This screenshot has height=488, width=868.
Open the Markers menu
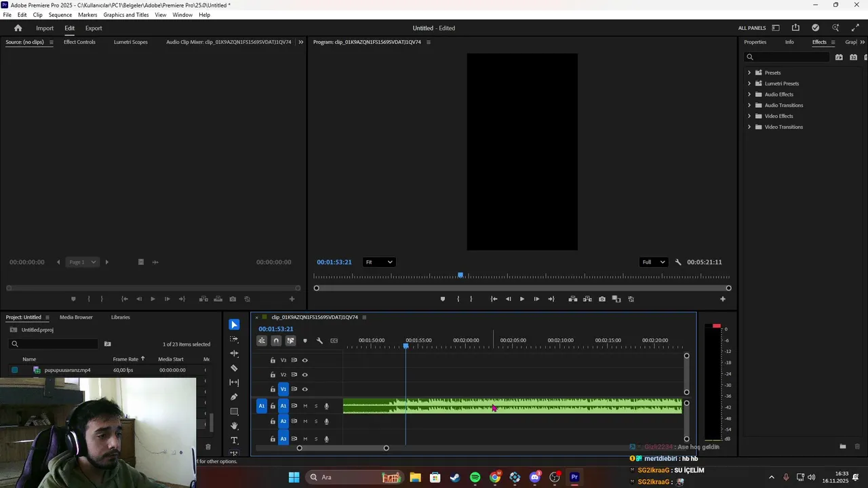point(87,15)
